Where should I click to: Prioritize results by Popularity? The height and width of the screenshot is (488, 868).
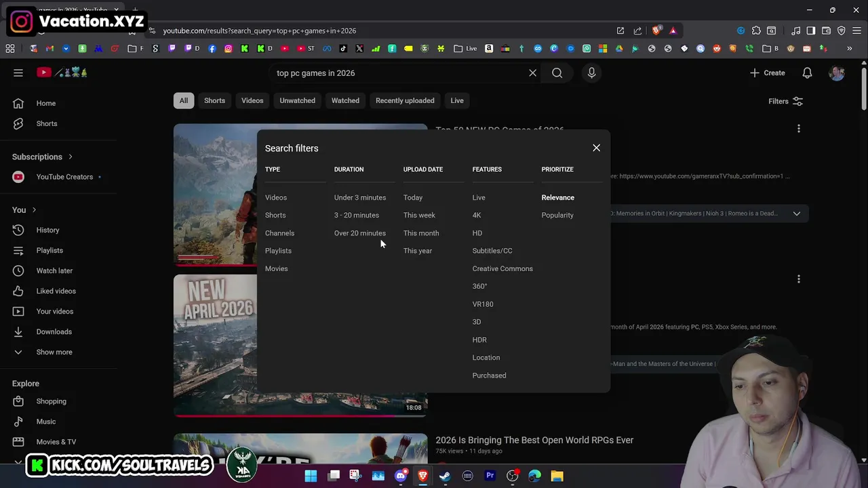coord(557,215)
